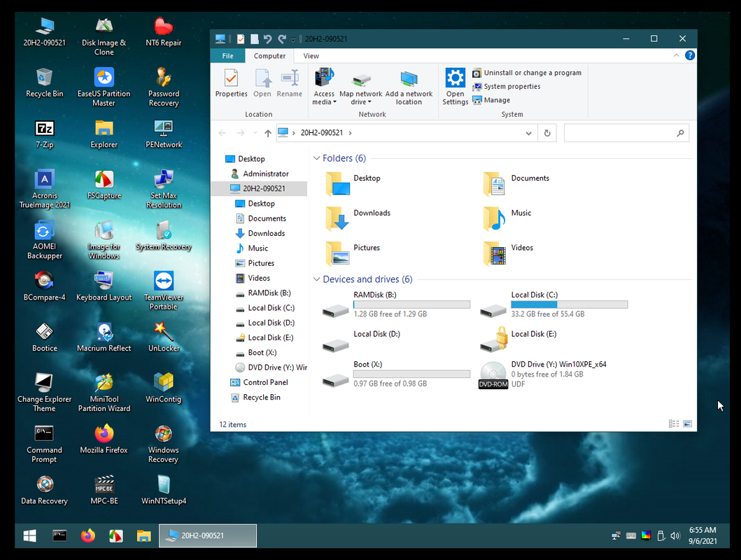Select the BCompare-4 desktop icon
Viewport: 741px width, 560px height.
(44, 287)
